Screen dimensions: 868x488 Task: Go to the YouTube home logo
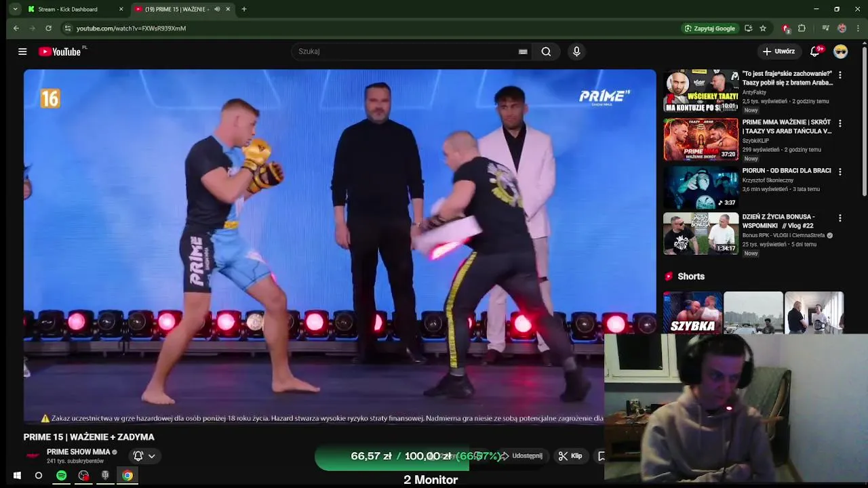pyautogui.click(x=60, y=52)
